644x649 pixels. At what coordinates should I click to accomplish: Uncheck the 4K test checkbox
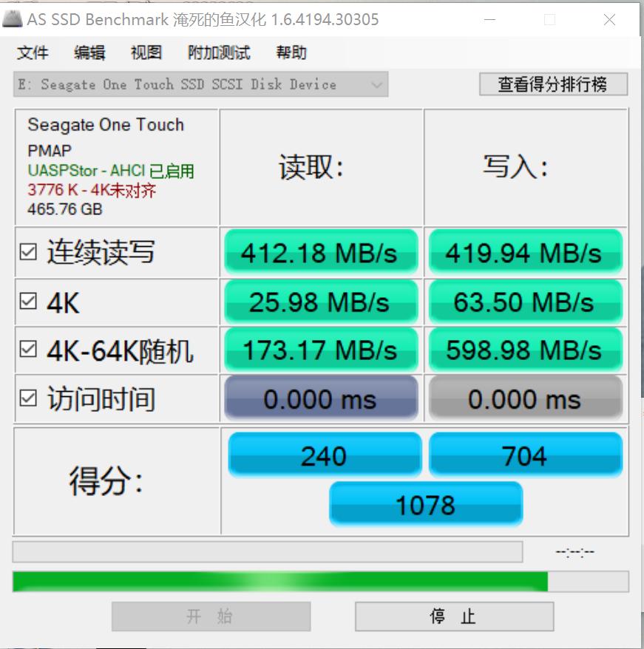[x=28, y=301]
